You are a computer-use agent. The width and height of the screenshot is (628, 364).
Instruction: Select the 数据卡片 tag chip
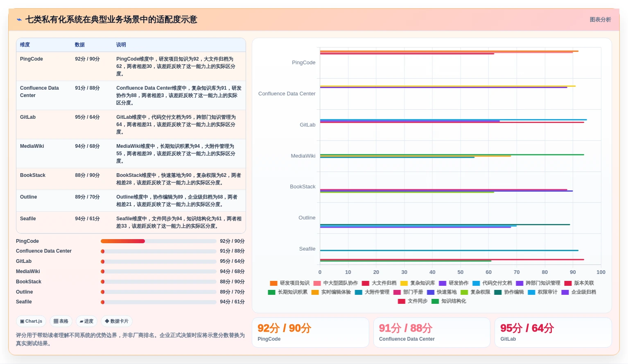[117, 321]
